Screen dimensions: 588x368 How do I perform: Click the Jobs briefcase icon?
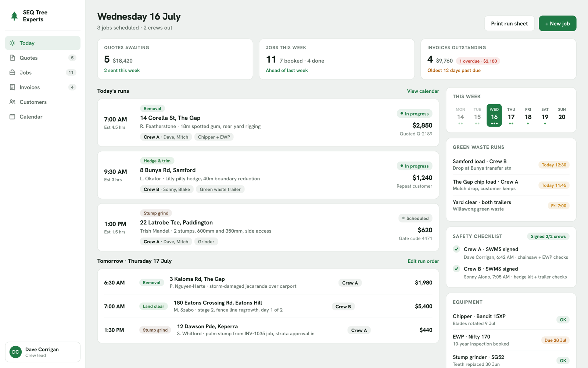click(x=12, y=72)
